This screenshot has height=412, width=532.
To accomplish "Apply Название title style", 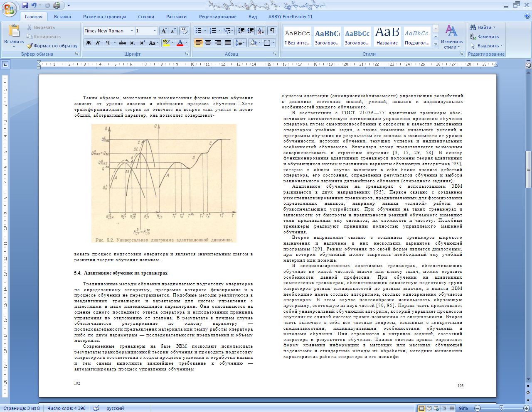I will tap(387, 37).
